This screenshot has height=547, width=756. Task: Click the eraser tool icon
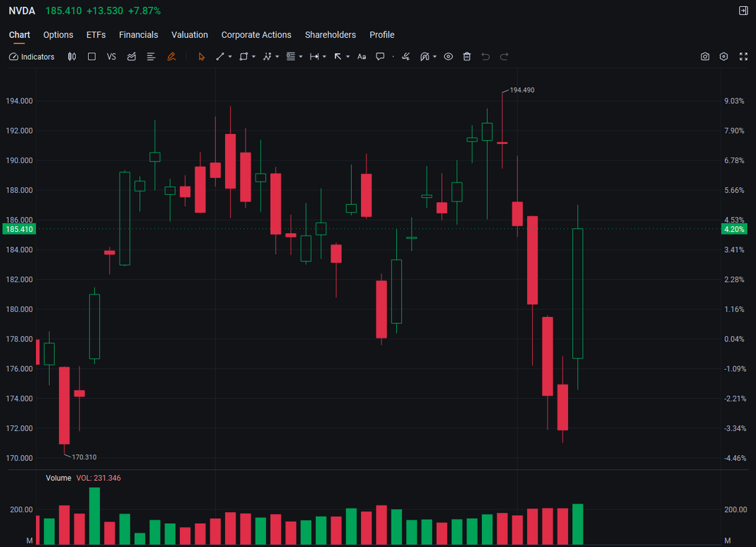point(406,57)
